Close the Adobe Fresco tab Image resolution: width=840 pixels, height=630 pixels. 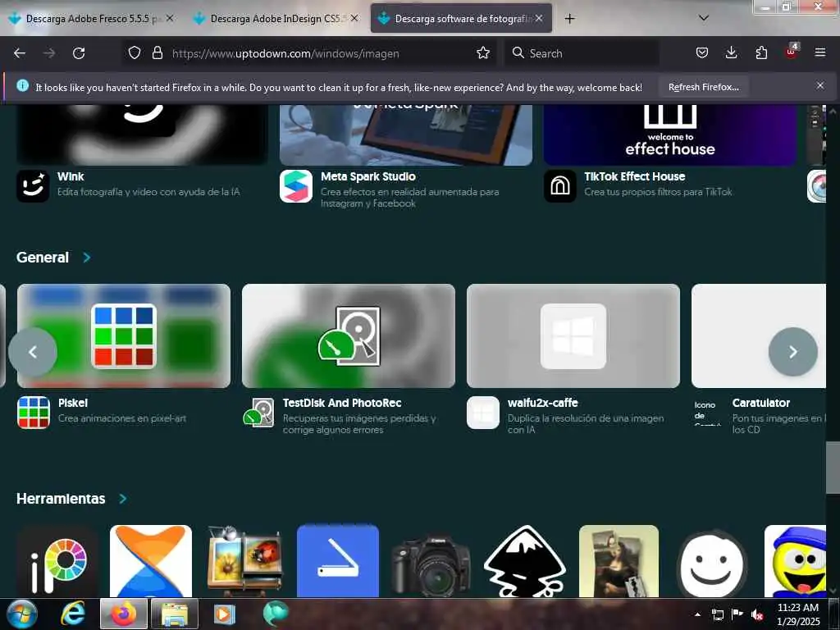pyautogui.click(x=170, y=18)
